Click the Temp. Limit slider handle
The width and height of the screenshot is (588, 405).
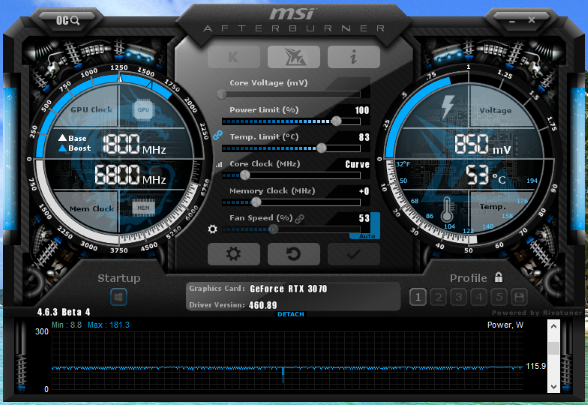click(321, 148)
